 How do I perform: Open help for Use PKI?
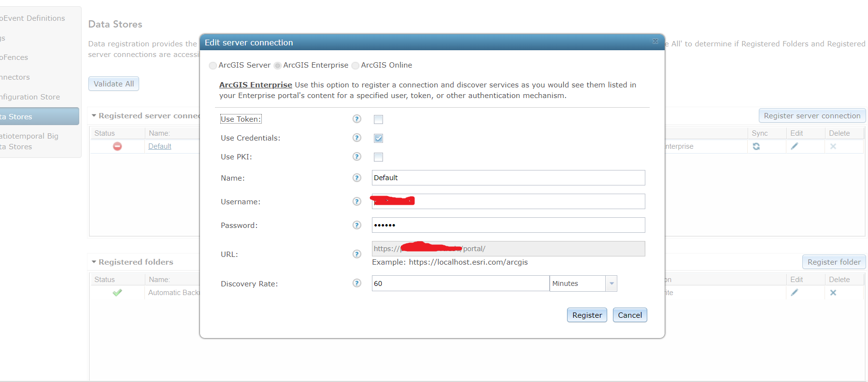[x=357, y=156]
